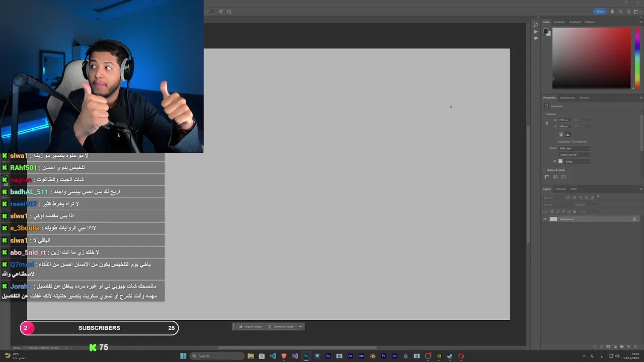This screenshot has width=644, height=362.
Task: Collapse the Canvas section
Action: [x=544, y=114]
